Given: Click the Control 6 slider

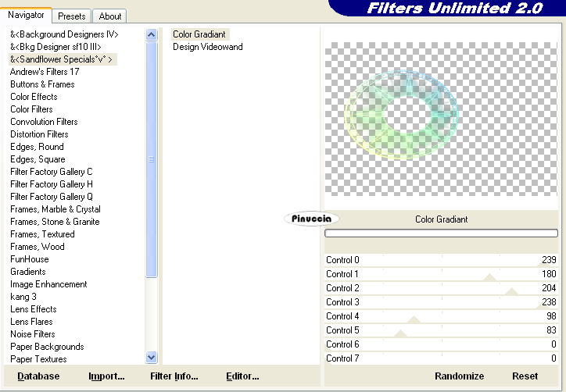Looking at the screenshot, I should click(441, 344).
